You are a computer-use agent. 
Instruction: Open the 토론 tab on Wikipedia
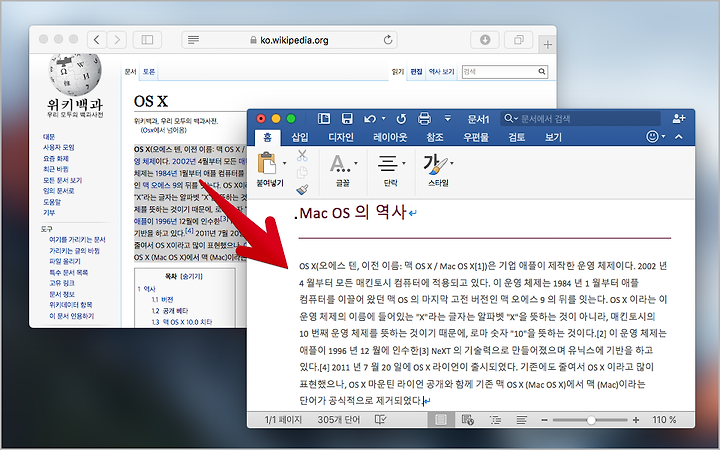click(x=149, y=72)
